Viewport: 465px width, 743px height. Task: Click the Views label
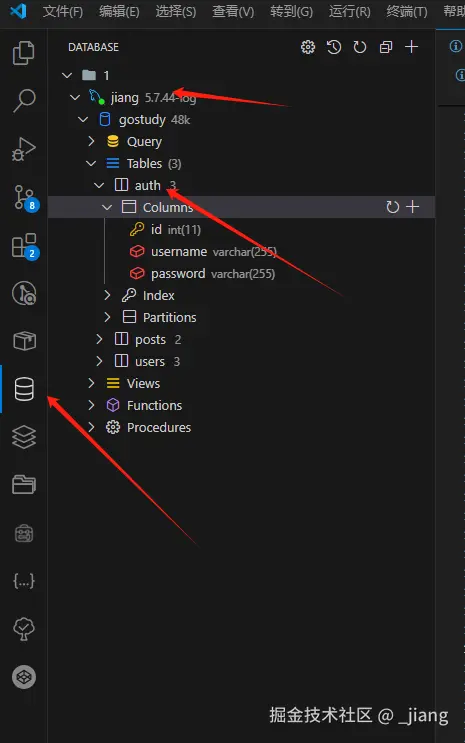click(x=143, y=383)
